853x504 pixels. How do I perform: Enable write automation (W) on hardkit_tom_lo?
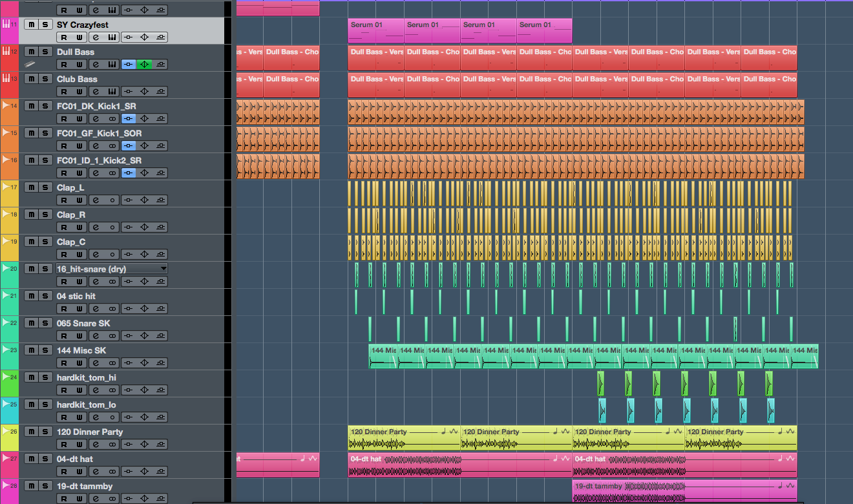pos(79,417)
